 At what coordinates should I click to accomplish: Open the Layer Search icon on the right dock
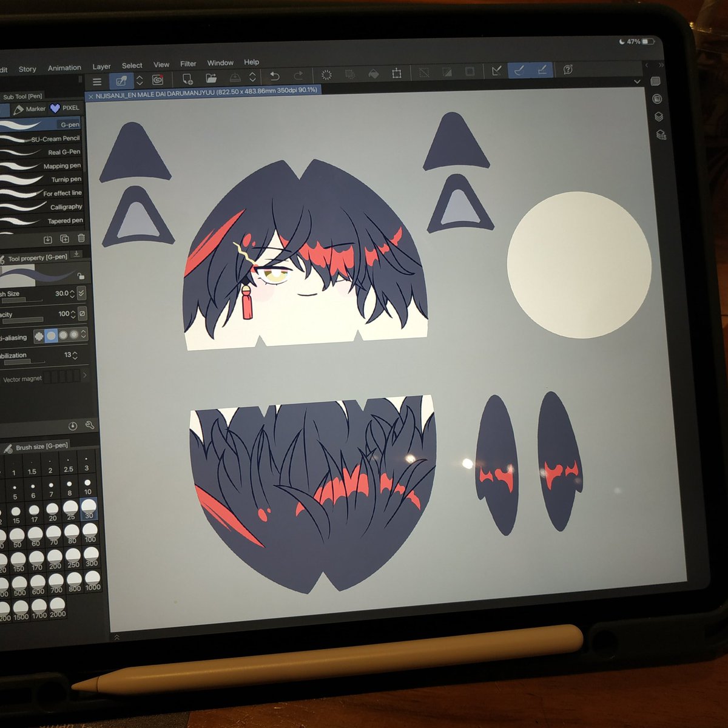(x=661, y=135)
